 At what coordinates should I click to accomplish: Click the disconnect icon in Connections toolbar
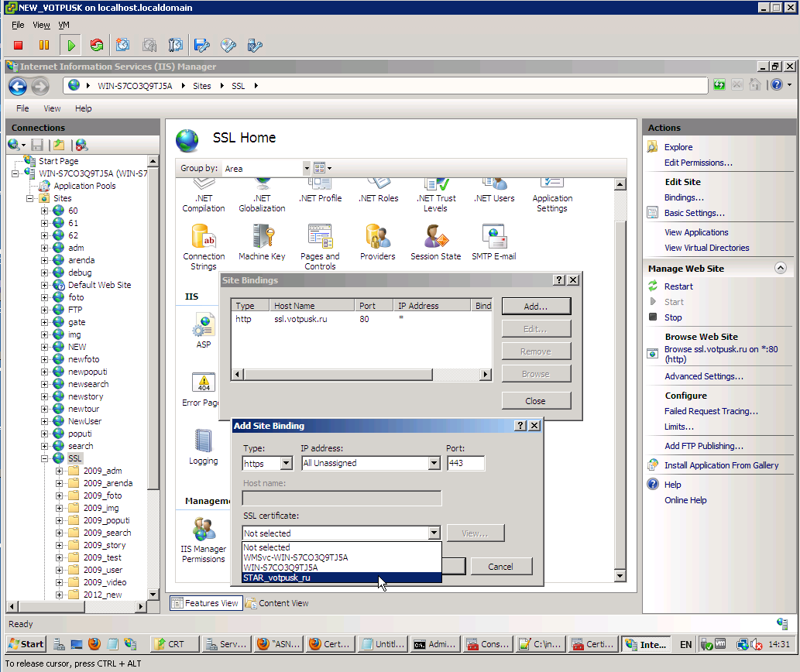click(x=81, y=146)
